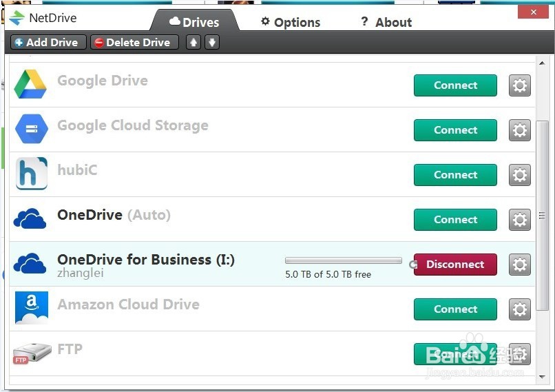555x392 pixels.
Task: Connect Google Cloud Storage
Action: coord(455,130)
